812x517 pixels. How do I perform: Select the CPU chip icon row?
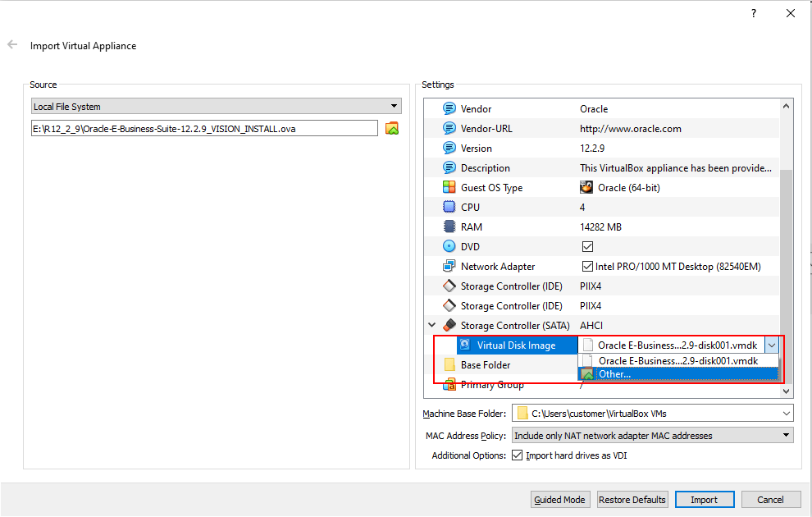[449, 208]
